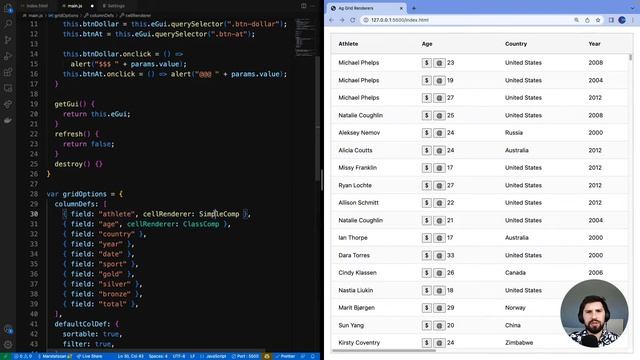Click the cell "Zimbabwe" in the grid
The image size is (640, 360).
click(x=519, y=343)
